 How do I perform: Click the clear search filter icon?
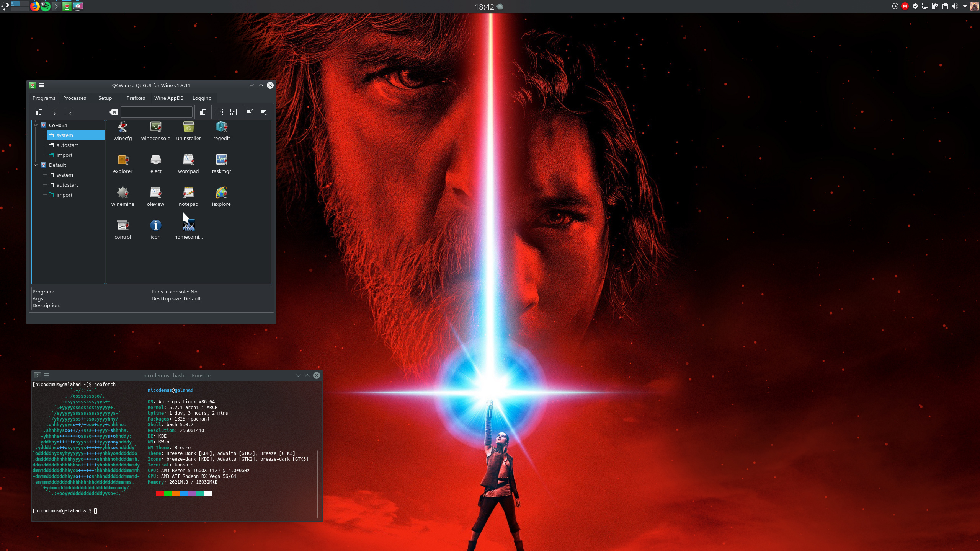[113, 112]
